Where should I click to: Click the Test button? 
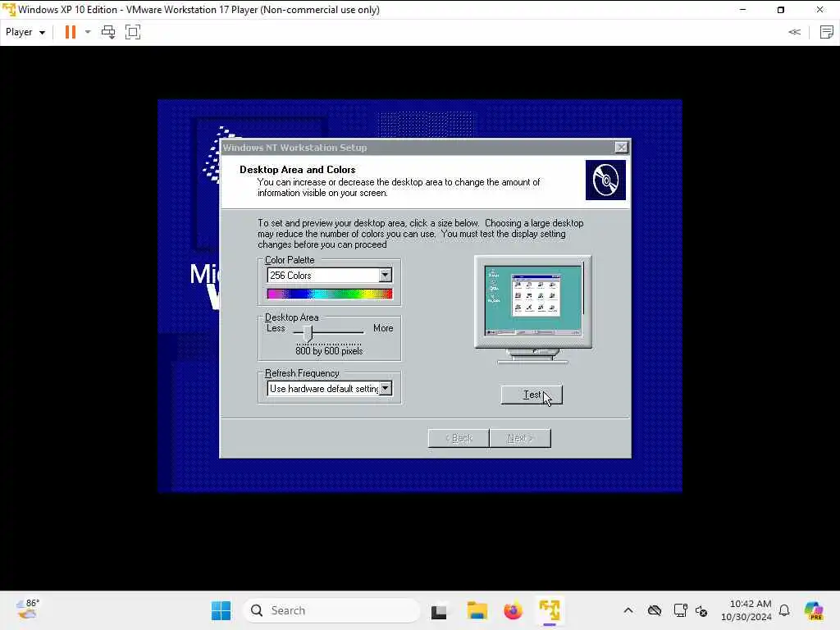(x=532, y=395)
